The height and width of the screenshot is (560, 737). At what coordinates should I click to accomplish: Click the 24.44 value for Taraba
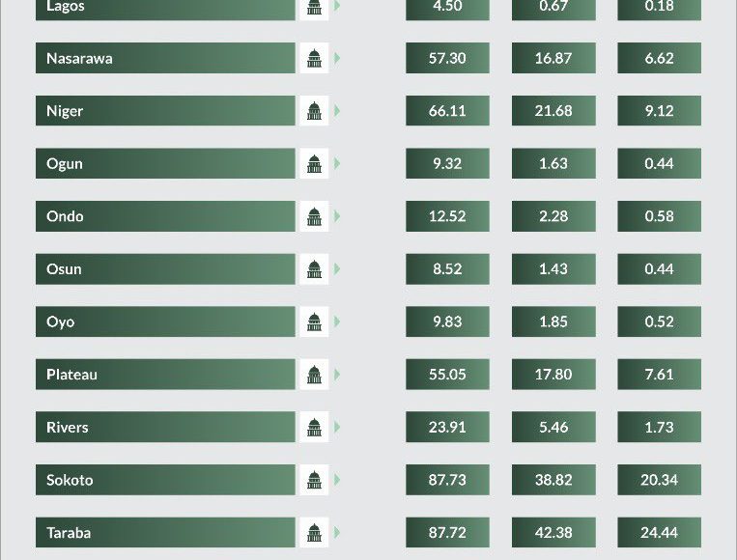click(x=660, y=532)
